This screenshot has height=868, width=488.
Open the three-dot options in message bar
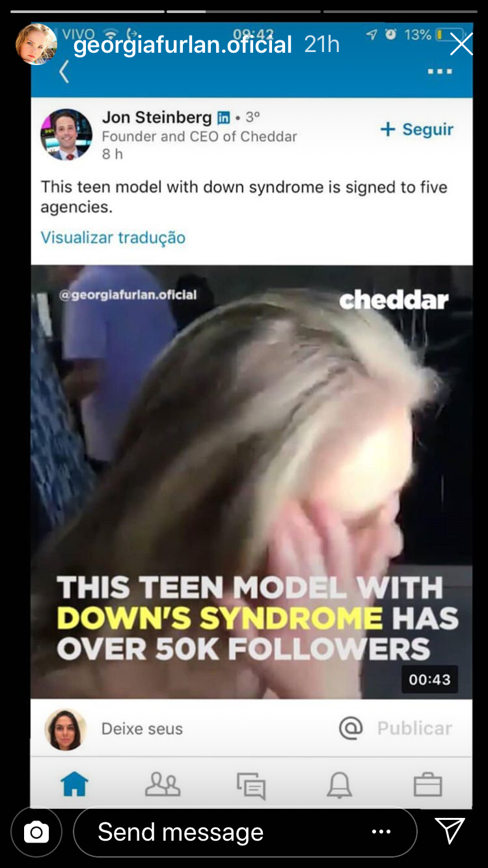(381, 832)
